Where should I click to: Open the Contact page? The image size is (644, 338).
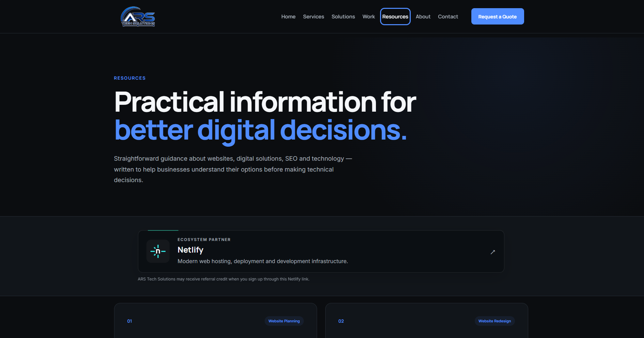click(x=448, y=17)
